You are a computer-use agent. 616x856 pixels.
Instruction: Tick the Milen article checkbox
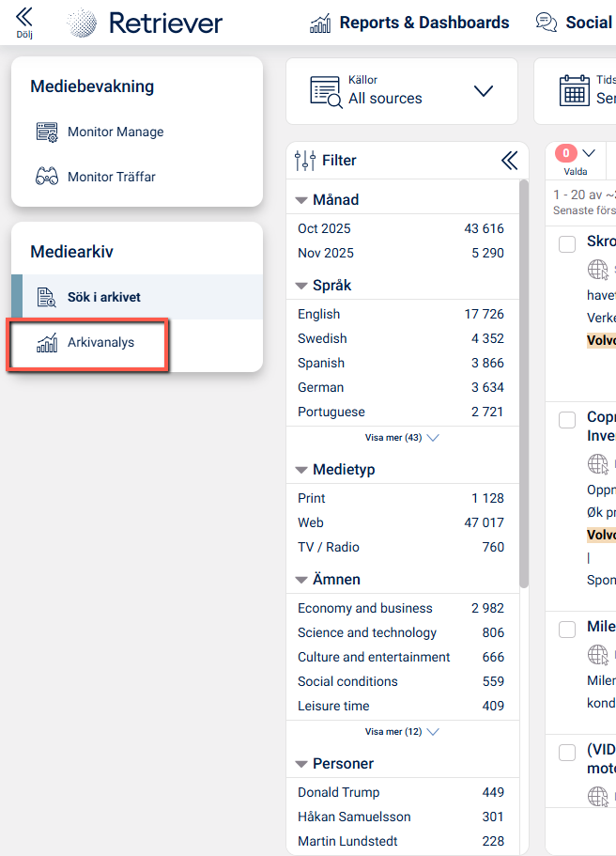pos(567,630)
